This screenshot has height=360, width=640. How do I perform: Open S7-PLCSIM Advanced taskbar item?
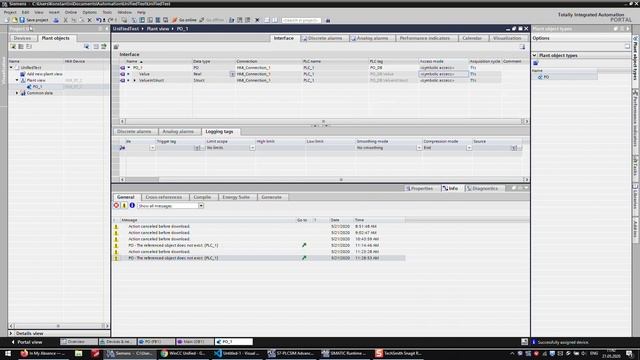pyautogui.click(x=291, y=353)
